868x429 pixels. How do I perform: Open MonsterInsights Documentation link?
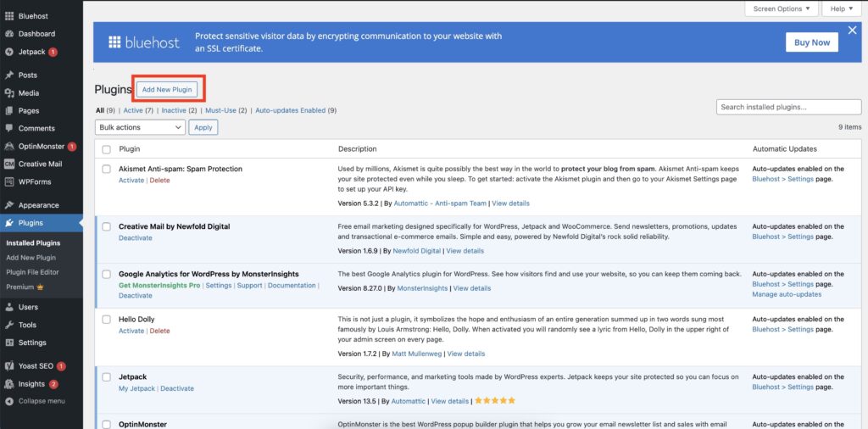[x=292, y=286]
